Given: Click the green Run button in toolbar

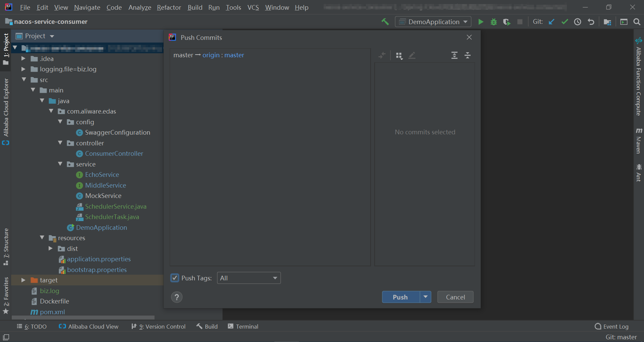Looking at the screenshot, I should [x=481, y=22].
